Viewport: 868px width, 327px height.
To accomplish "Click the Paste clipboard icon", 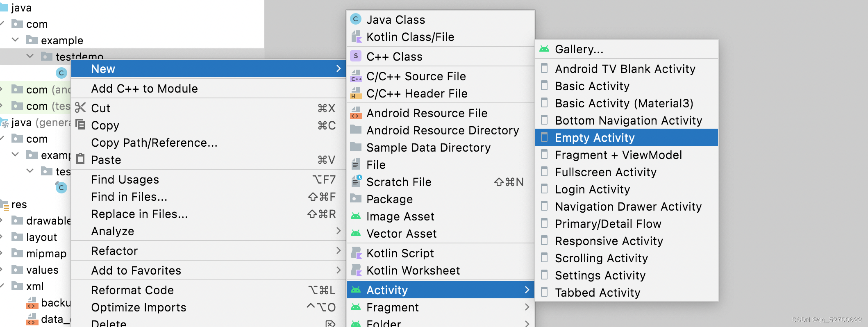I will click(81, 159).
